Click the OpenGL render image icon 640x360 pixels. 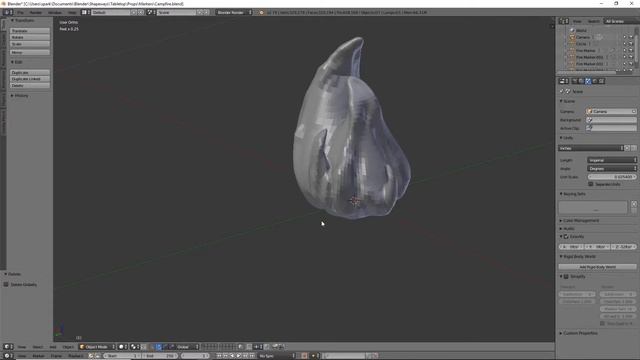276,347
